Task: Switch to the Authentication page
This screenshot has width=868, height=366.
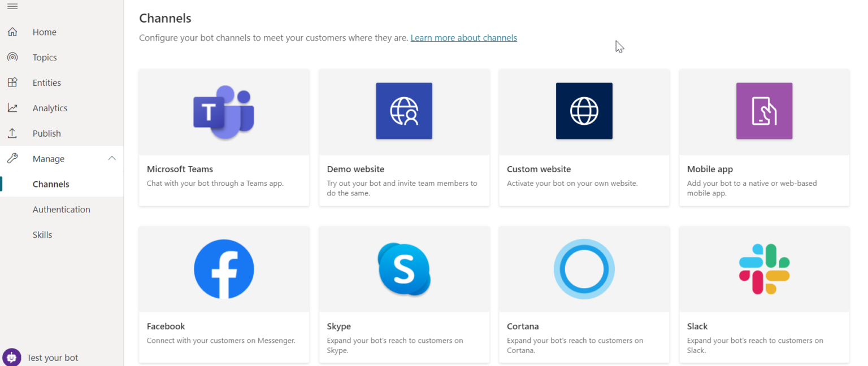Action: [x=61, y=209]
